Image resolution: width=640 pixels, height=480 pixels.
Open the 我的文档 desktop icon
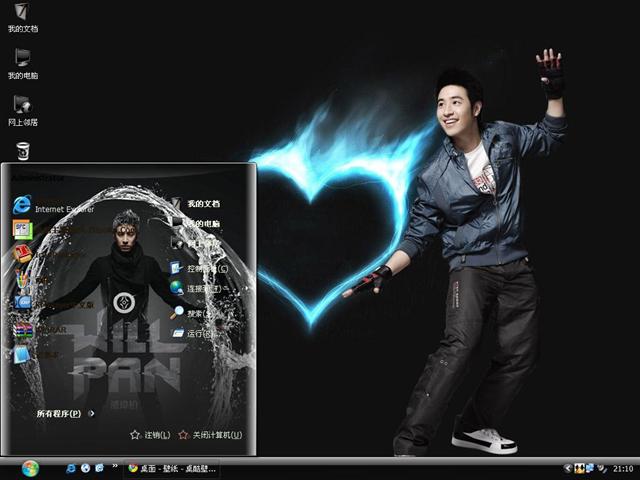pyautogui.click(x=23, y=17)
